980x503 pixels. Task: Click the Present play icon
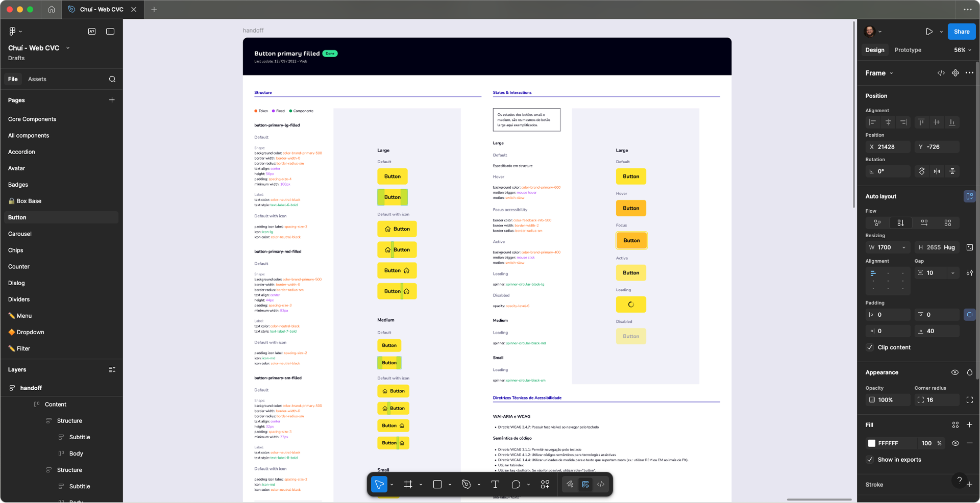click(929, 32)
